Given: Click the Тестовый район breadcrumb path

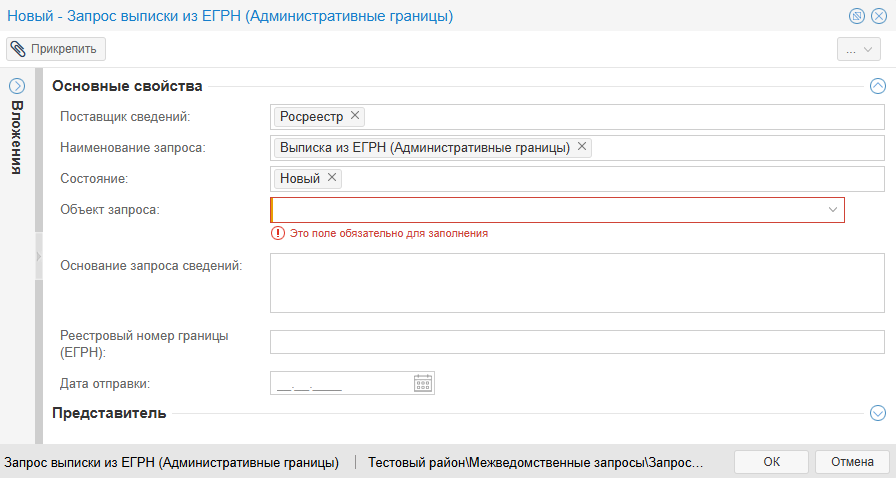Looking at the screenshot, I should pyautogui.click(x=536, y=463).
